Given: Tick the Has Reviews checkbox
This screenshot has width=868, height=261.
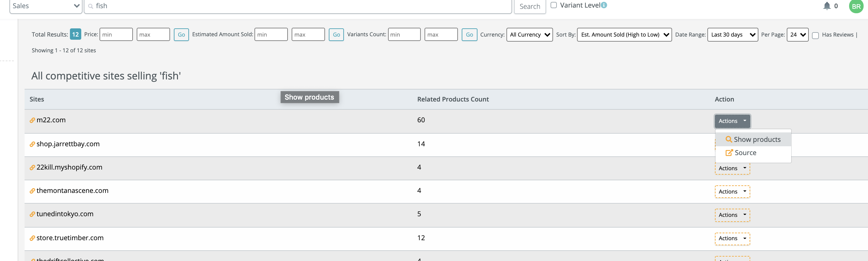Looking at the screenshot, I should (815, 35).
